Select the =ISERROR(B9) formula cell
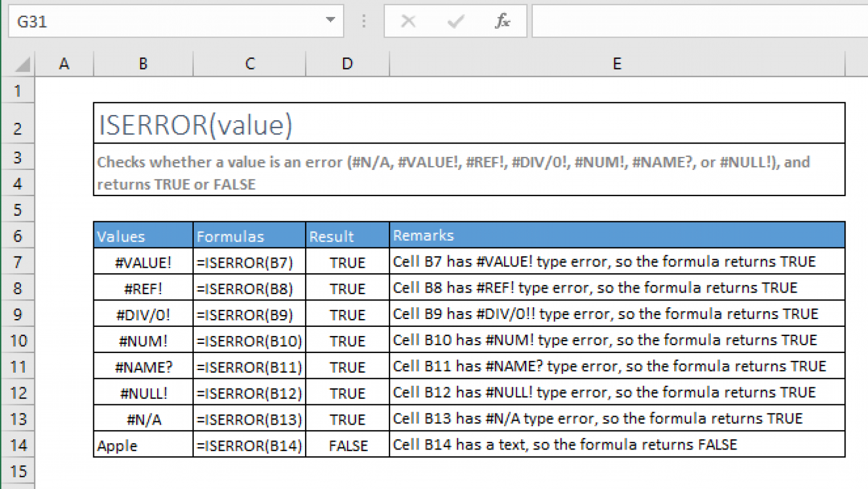The width and height of the screenshot is (868, 489). [249, 314]
